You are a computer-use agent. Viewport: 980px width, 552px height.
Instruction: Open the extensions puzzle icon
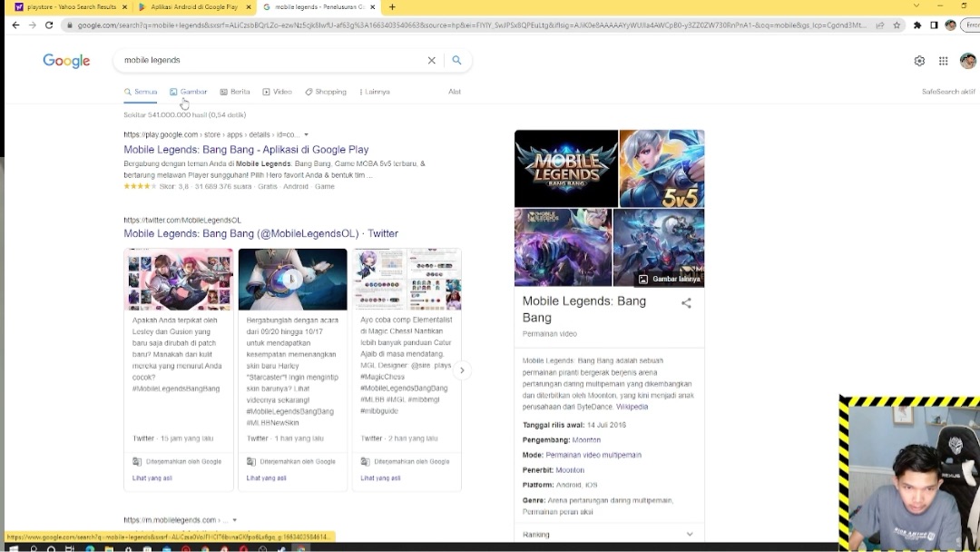click(916, 25)
